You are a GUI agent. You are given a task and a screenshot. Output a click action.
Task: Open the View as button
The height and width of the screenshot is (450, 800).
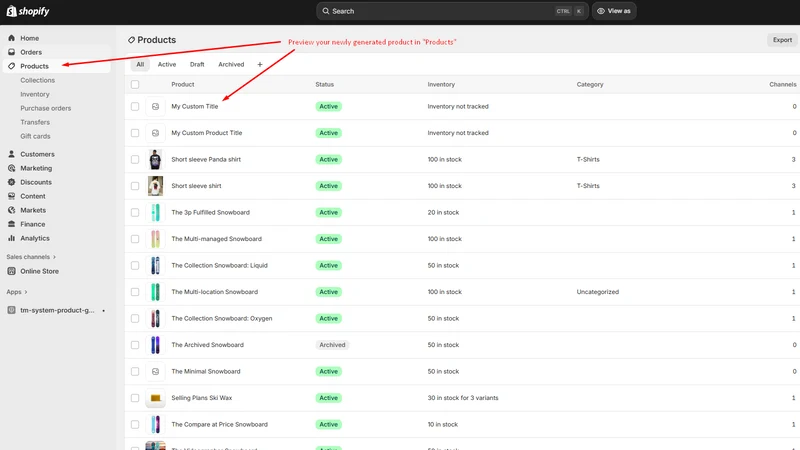click(614, 11)
